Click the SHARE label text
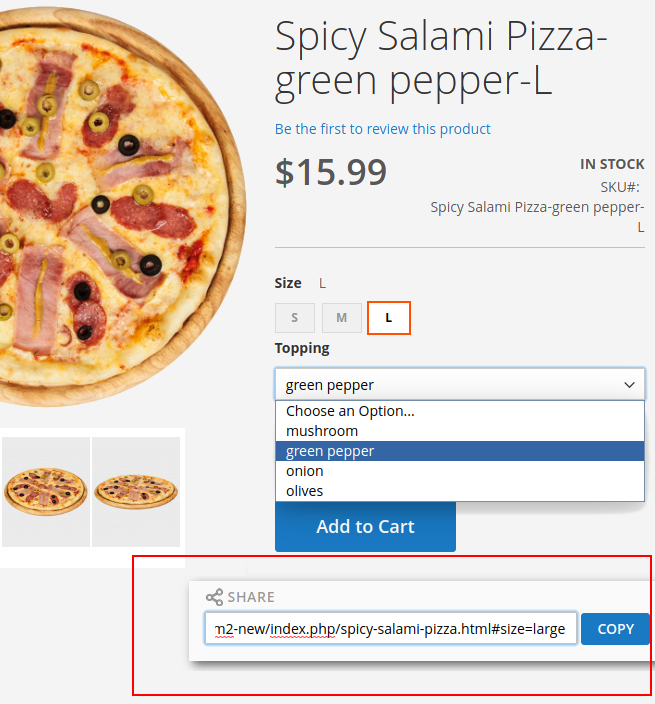This screenshot has width=655, height=704. tap(251, 597)
